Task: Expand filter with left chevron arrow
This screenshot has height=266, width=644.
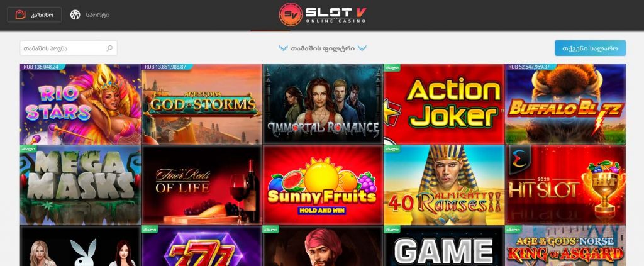Action: click(x=284, y=48)
